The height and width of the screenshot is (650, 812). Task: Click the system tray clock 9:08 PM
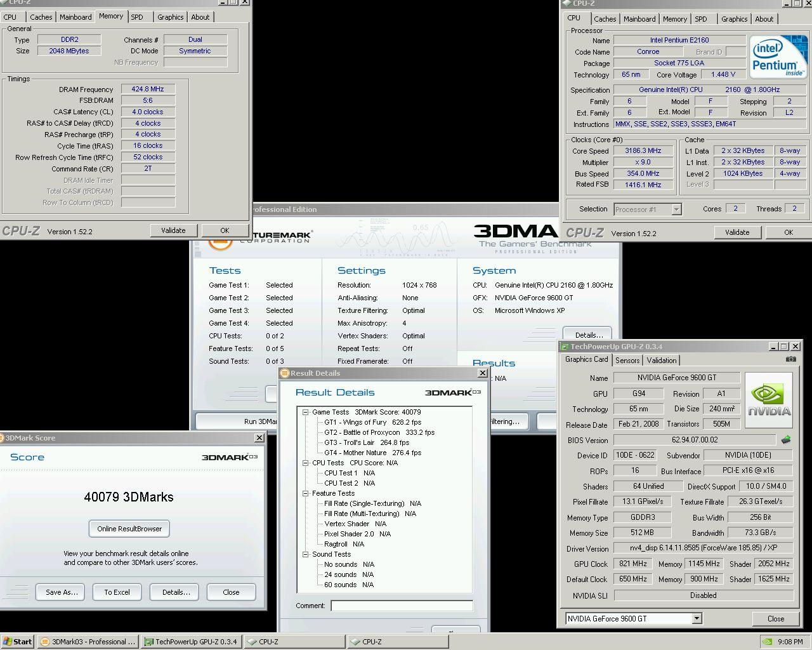click(790, 642)
